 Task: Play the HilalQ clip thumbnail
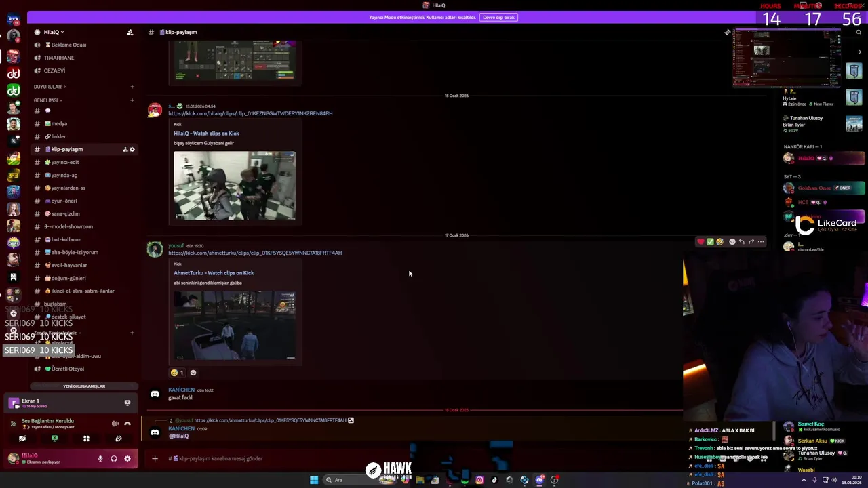pos(235,186)
